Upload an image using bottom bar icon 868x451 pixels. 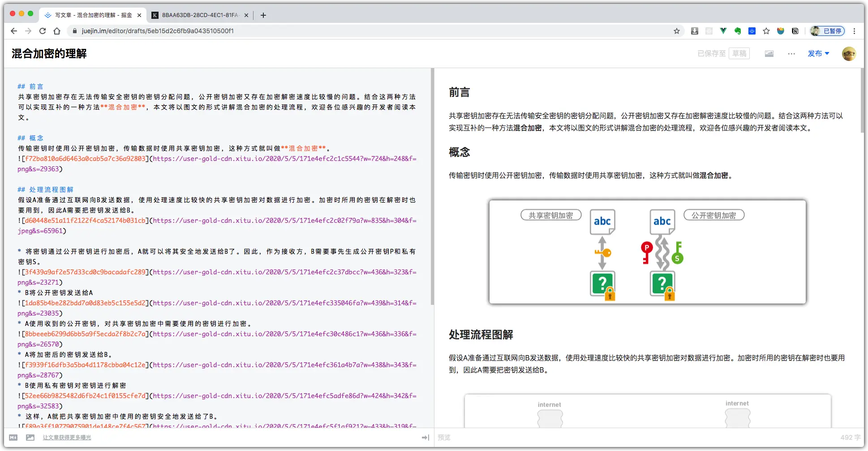pos(30,438)
